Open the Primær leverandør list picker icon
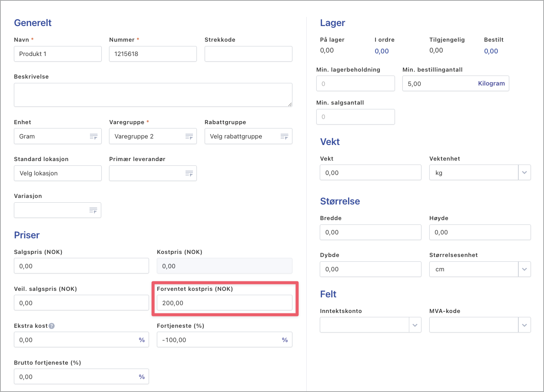The height and width of the screenshot is (392, 544). tap(189, 173)
